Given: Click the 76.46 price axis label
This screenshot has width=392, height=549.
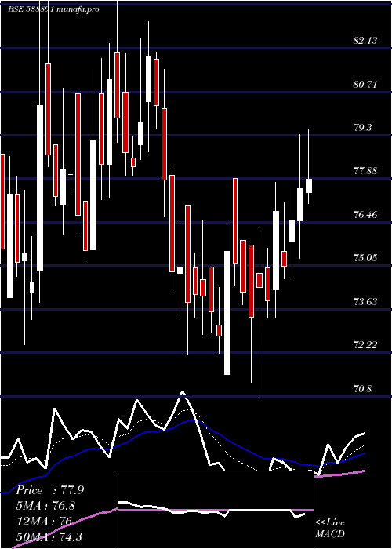Looking at the screenshot, I should click(365, 215).
